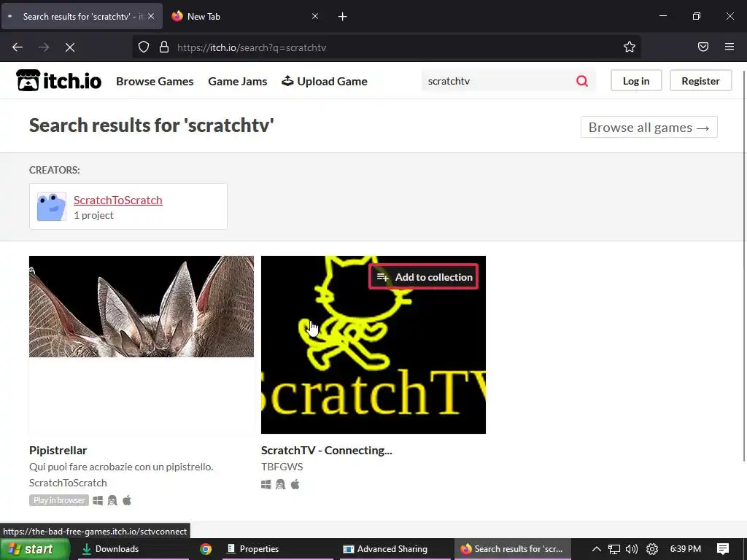747x560 pixels.
Task: Show hidden tray icons chevron
Action: 596,549
